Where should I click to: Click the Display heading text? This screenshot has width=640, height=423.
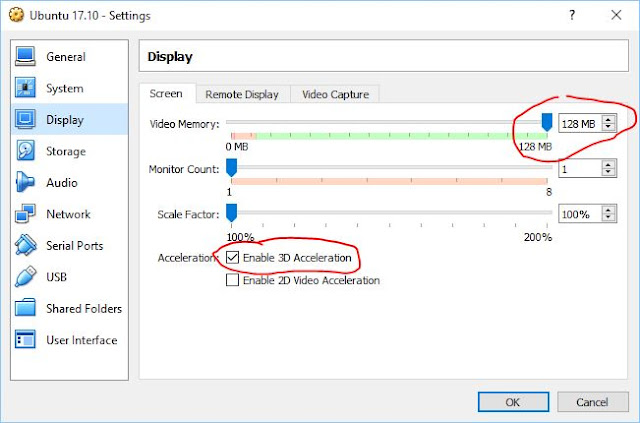[170, 56]
